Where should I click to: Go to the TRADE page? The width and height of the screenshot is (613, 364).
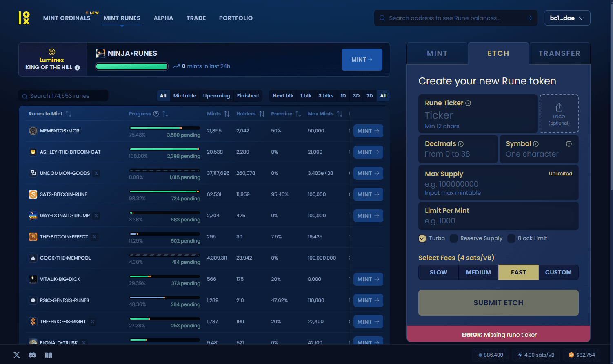point(196,18)
